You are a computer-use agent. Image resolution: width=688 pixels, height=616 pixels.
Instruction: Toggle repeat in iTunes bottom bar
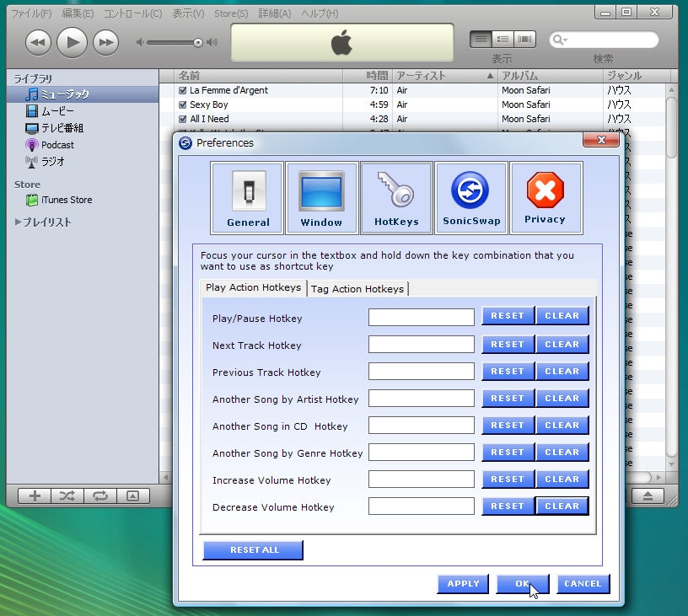100,495
